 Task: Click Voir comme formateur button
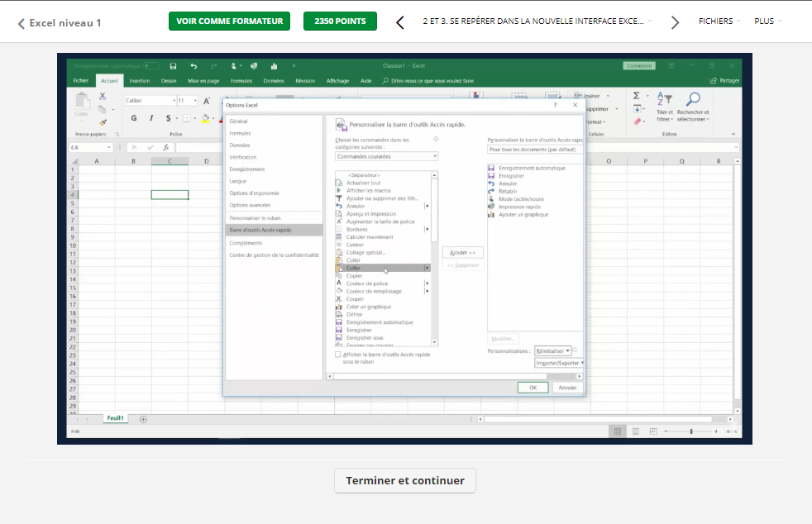(x=229, y=21)
